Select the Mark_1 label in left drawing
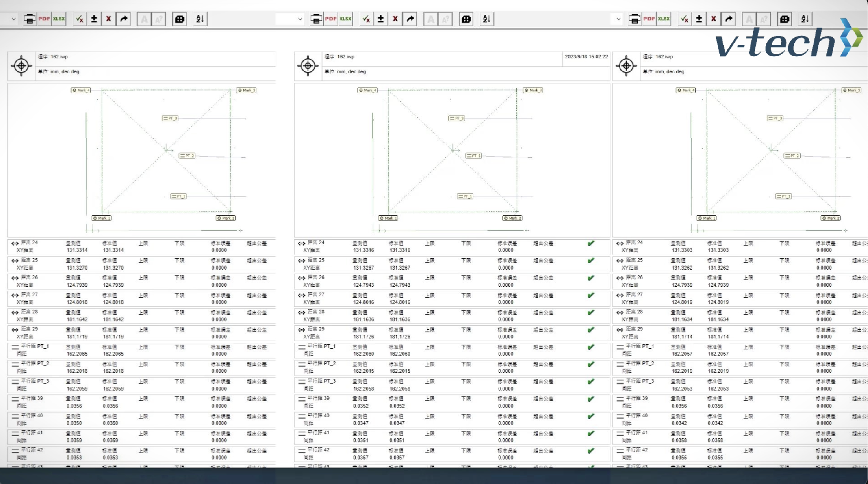This screenshot has width=868, height=484. 102,218
